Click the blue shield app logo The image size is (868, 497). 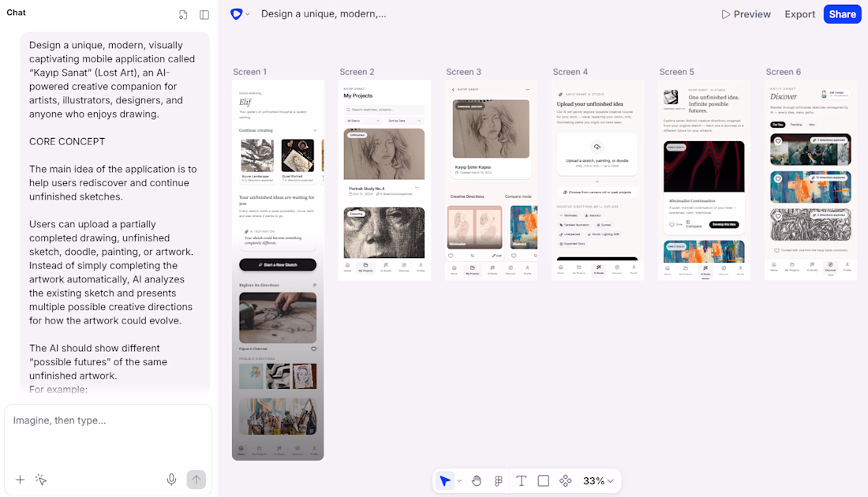[x=237, y=14]
